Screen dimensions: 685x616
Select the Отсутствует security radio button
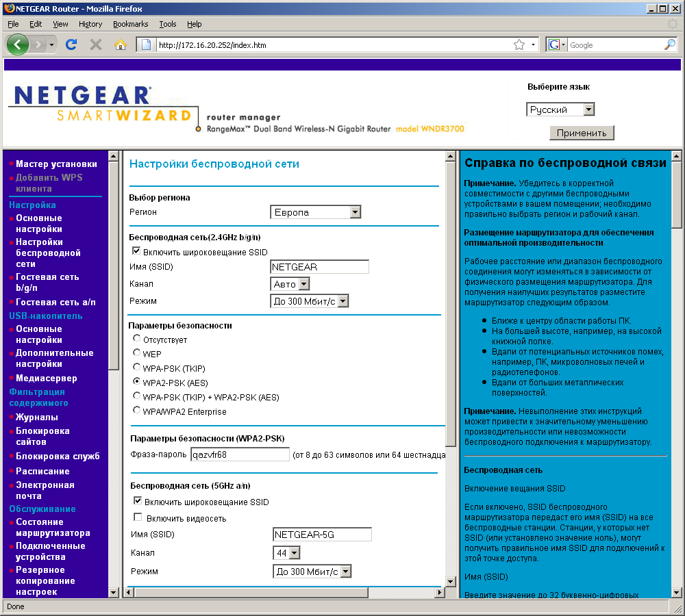pyautogui.click(x=137, y=338)
